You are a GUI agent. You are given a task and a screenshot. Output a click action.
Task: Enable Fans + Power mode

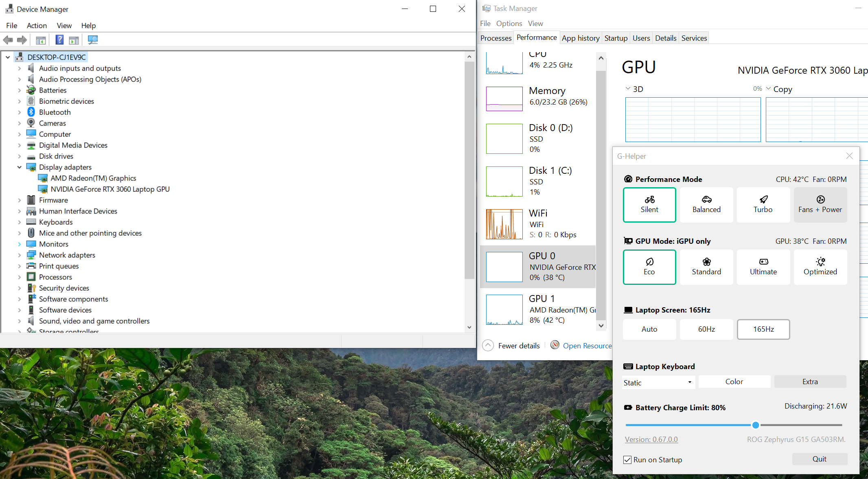pos(820,205)
